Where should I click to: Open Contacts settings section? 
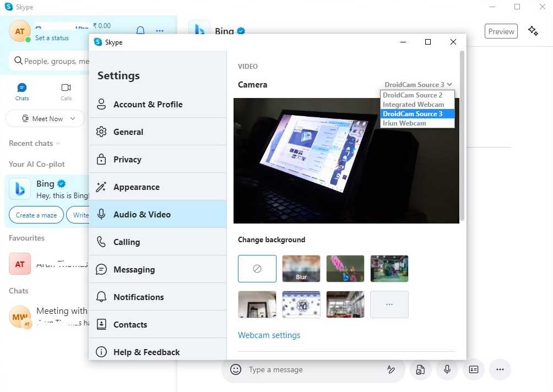click(x=158, y=324)
